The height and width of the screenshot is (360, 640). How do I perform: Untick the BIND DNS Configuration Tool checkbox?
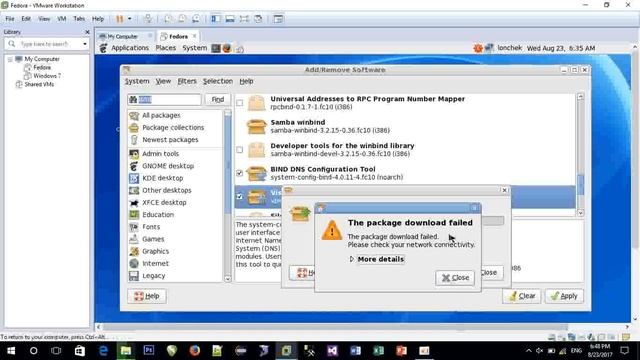[x=240, y=173]
